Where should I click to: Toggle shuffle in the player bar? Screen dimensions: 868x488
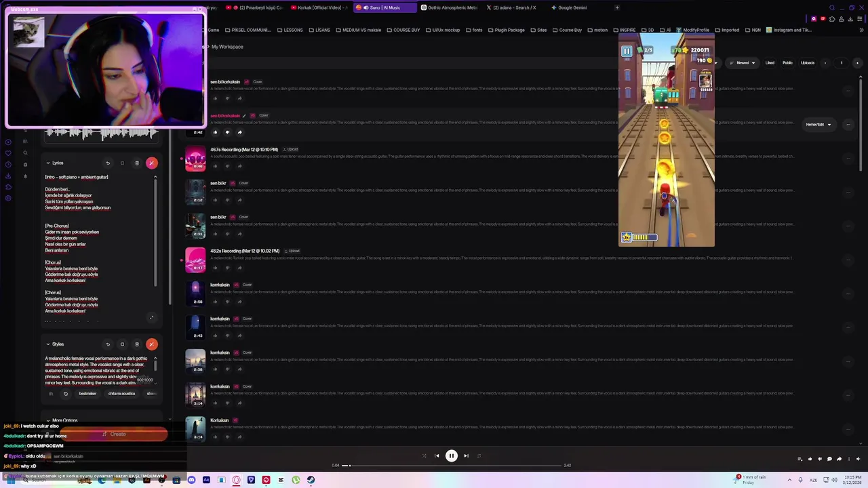pyautogui.click(x=425, y=456)
